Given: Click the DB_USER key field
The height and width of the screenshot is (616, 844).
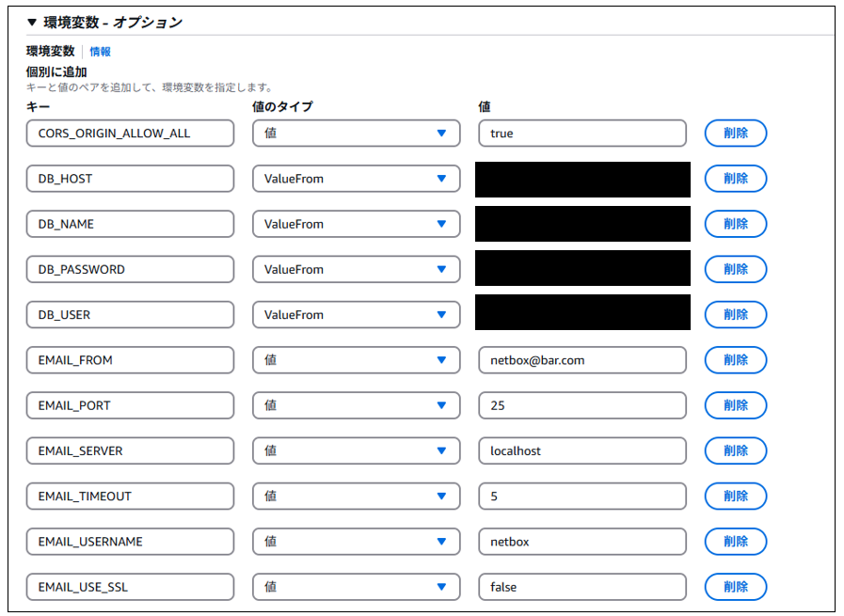Looking at the screenshot, I should (x=130, y=315).
